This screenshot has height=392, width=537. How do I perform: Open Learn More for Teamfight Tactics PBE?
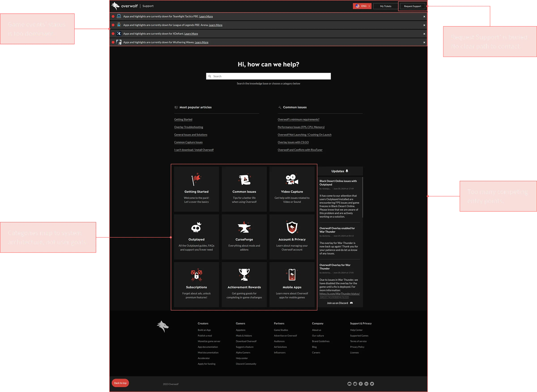point(206,16)
